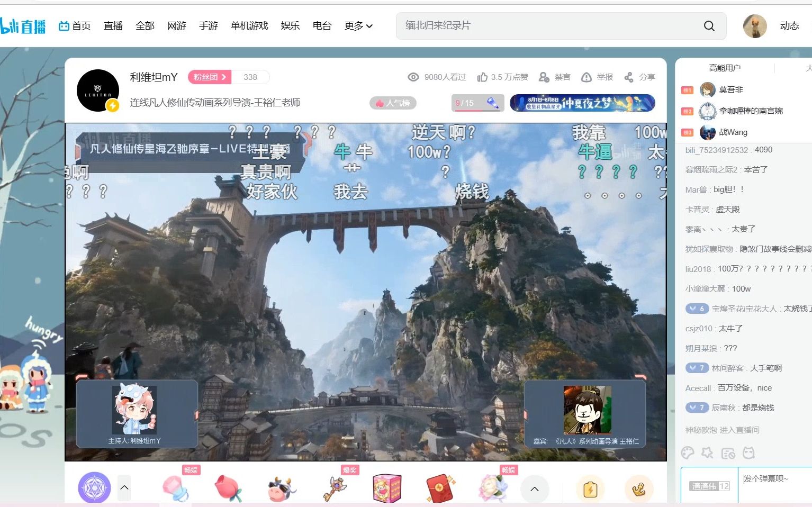812x507 pixels.
Task: Select the 高能用户 tab
Action: click(725, 68)
